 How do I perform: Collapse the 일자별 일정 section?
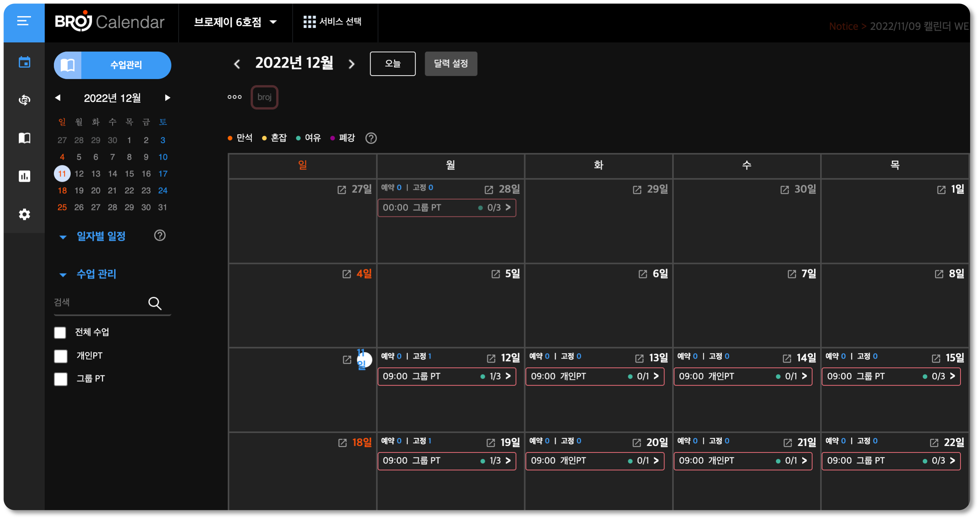coord(63,237)
